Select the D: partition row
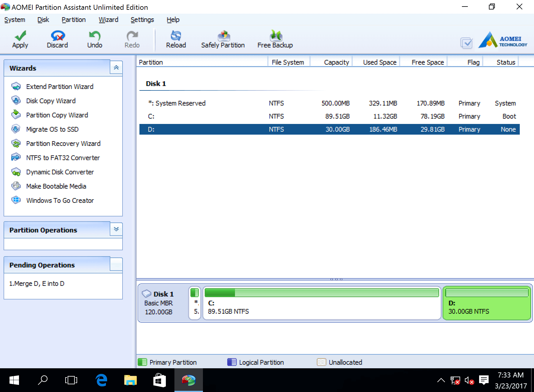Image resolution: width=534 pixels, height=392 pixels. point(329,129)
